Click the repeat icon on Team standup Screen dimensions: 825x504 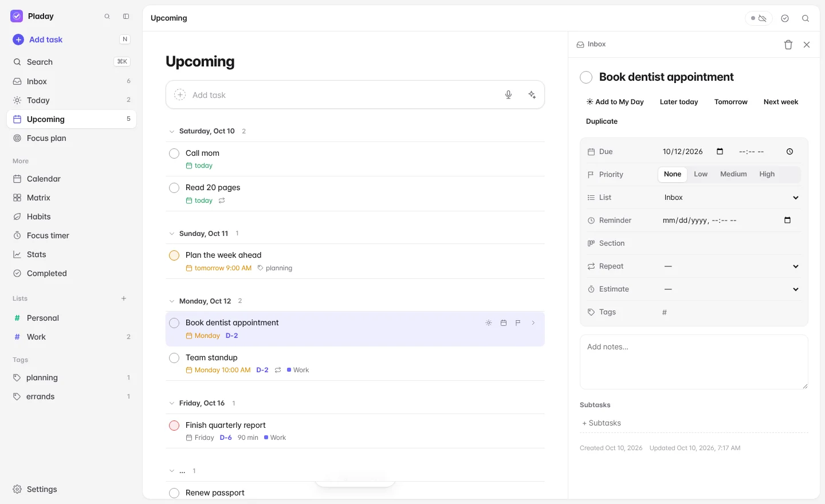[278, 370]
